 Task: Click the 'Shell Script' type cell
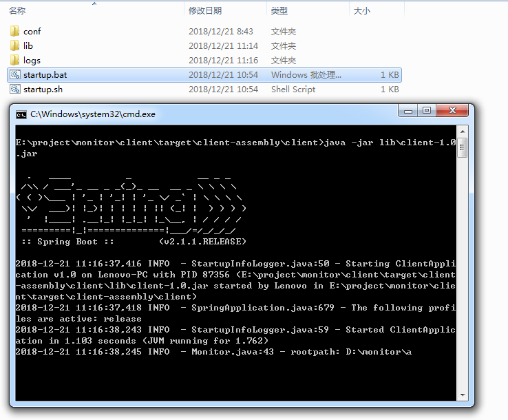[293, 90]
